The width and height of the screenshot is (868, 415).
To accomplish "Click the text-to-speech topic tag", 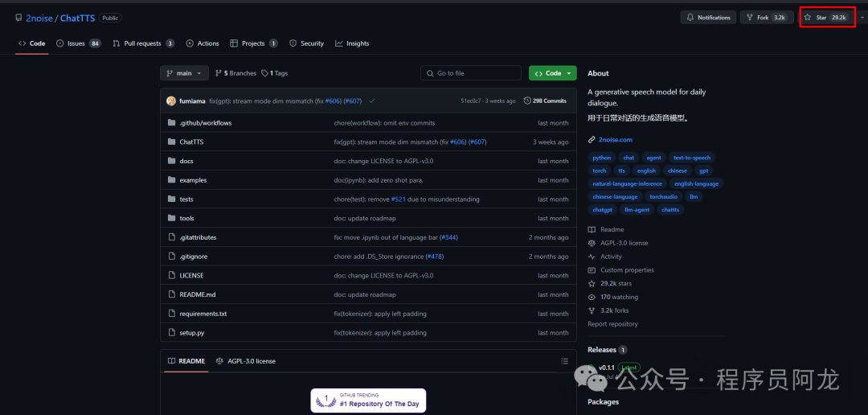I will pos(691,158).
